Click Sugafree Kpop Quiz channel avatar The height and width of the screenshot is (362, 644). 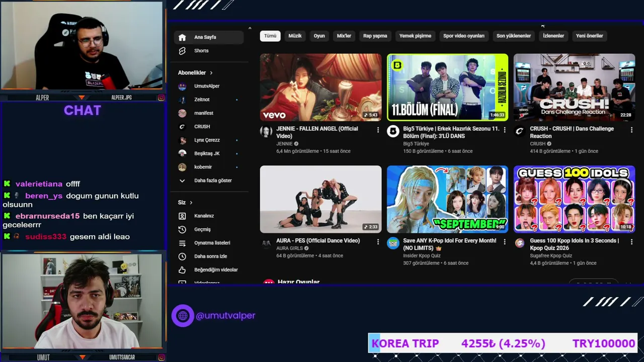pyautogui.click(x=520, y=244)
